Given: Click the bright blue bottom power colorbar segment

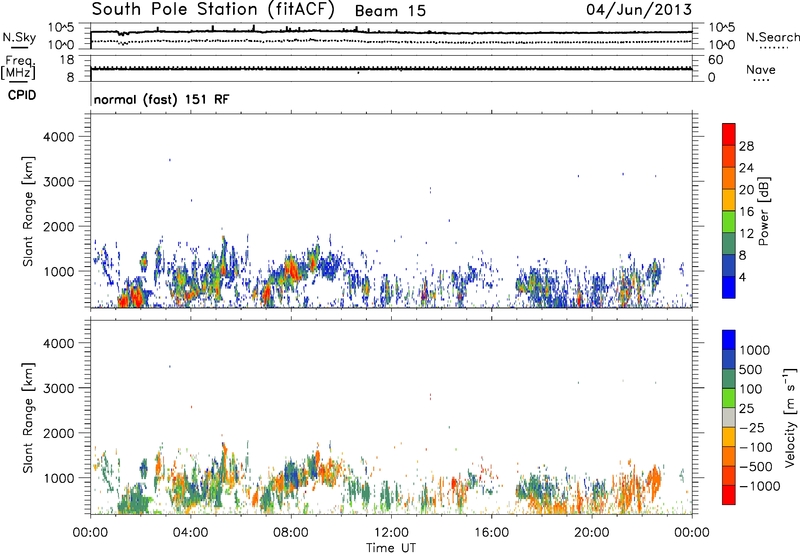Looking at the screenshot, I should pyautogui.click(x=729, y=287).
